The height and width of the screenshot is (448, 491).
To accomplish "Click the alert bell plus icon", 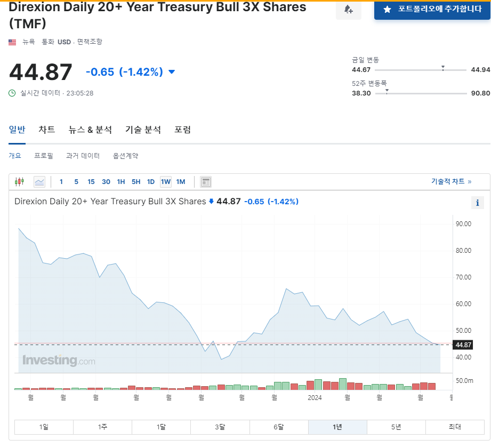I will [x=348, y=10].
